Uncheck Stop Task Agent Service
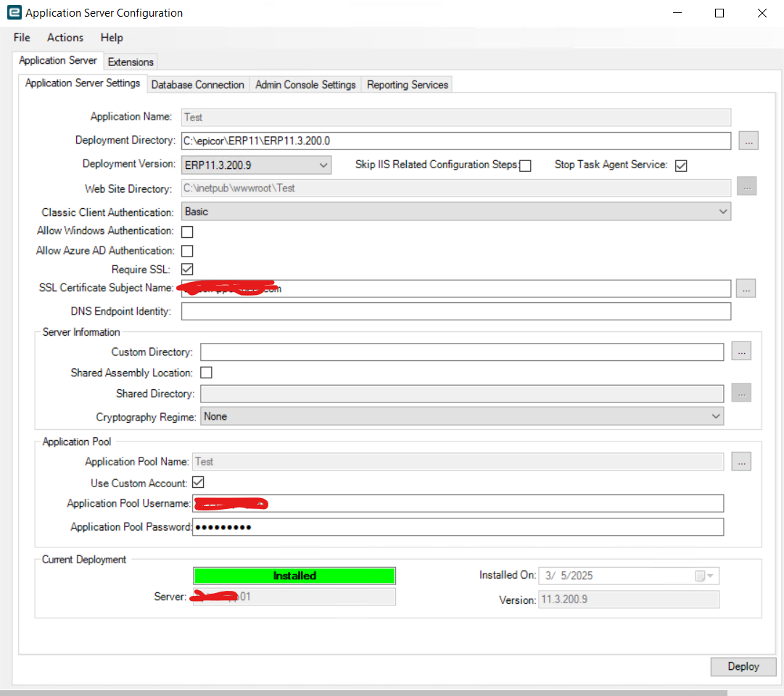 680,165
